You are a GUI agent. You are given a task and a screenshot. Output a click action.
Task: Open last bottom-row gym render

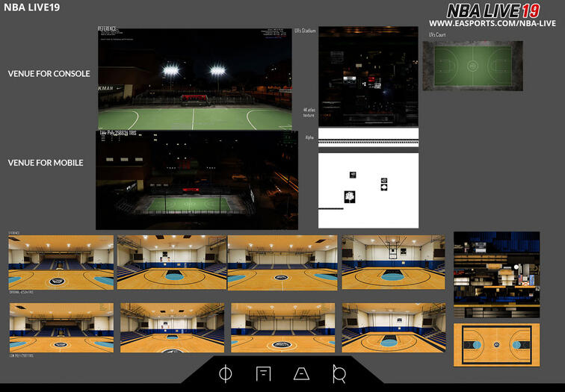[394, 328]
